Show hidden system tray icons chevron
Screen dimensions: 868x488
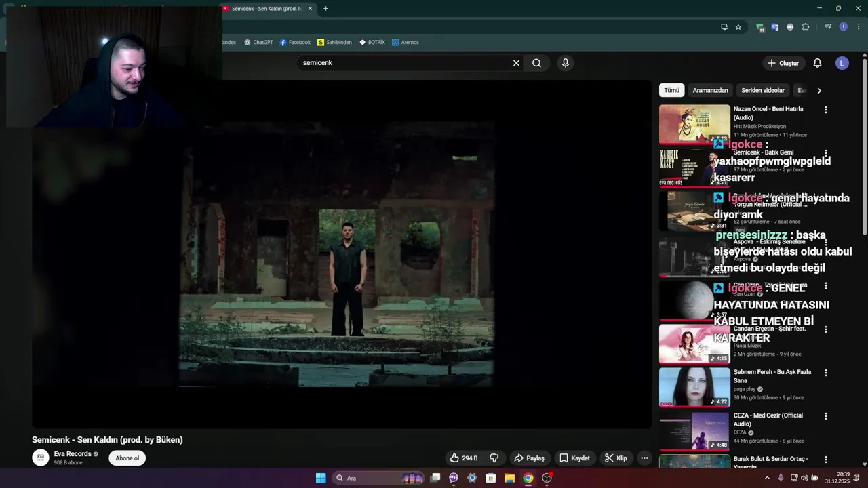point(767,478)
